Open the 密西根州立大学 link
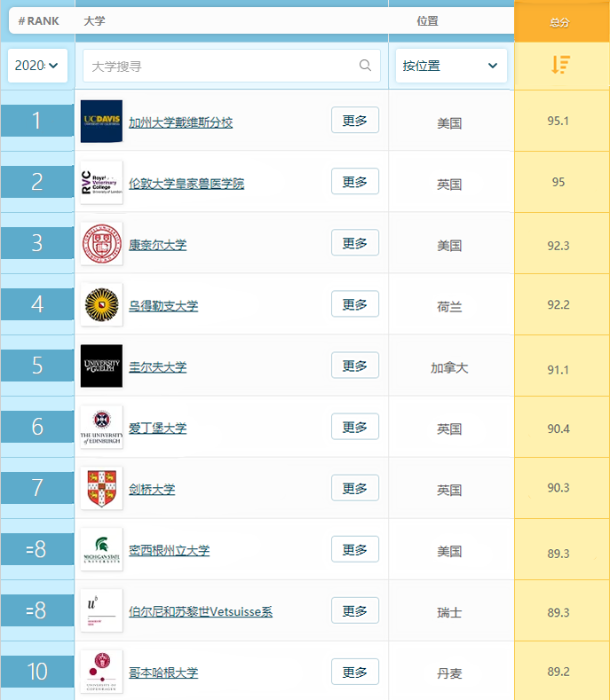 click(x=169, y=550)
